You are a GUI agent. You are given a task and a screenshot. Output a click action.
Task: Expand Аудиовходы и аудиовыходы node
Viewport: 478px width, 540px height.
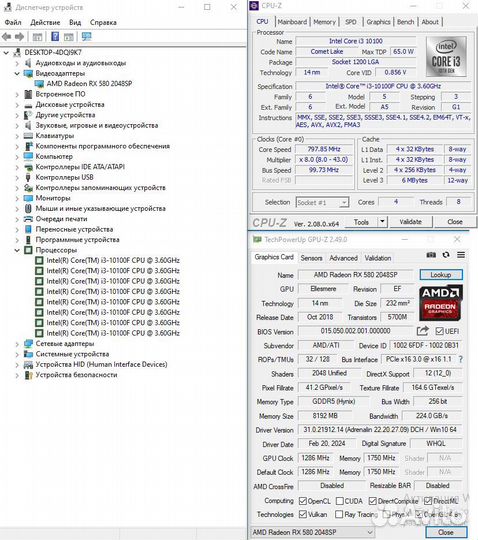coord(17,63)
